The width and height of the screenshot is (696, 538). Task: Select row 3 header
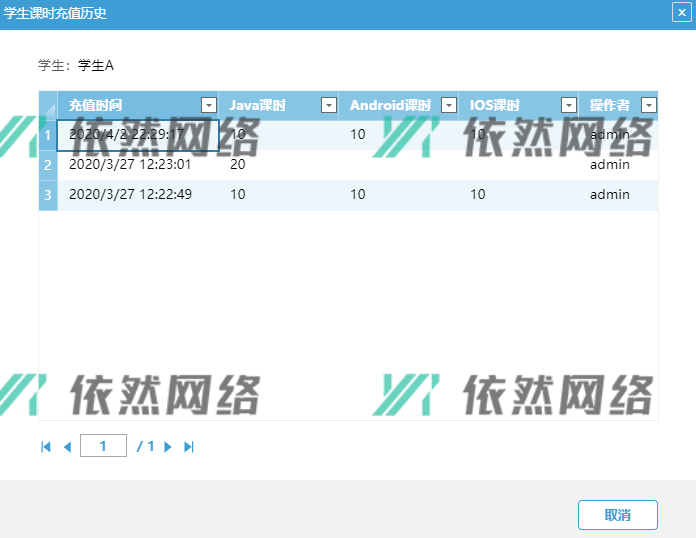tap(48, 195)
